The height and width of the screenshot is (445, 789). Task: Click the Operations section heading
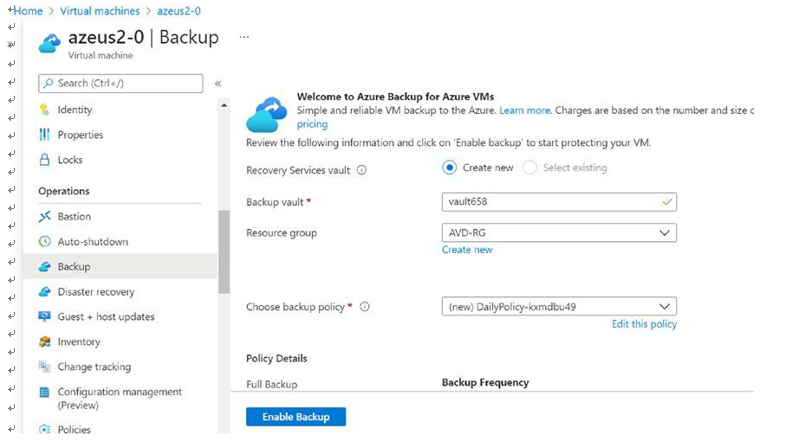(64, 191)
